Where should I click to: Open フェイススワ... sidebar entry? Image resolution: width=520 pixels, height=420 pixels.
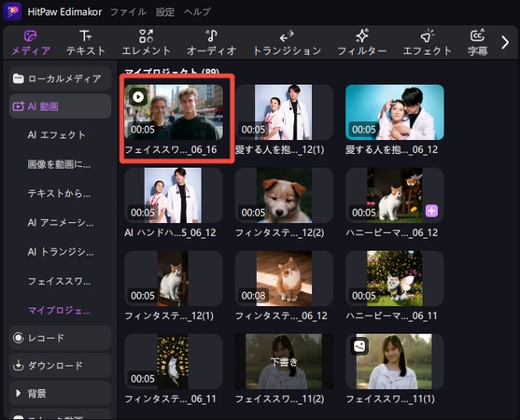59,281
